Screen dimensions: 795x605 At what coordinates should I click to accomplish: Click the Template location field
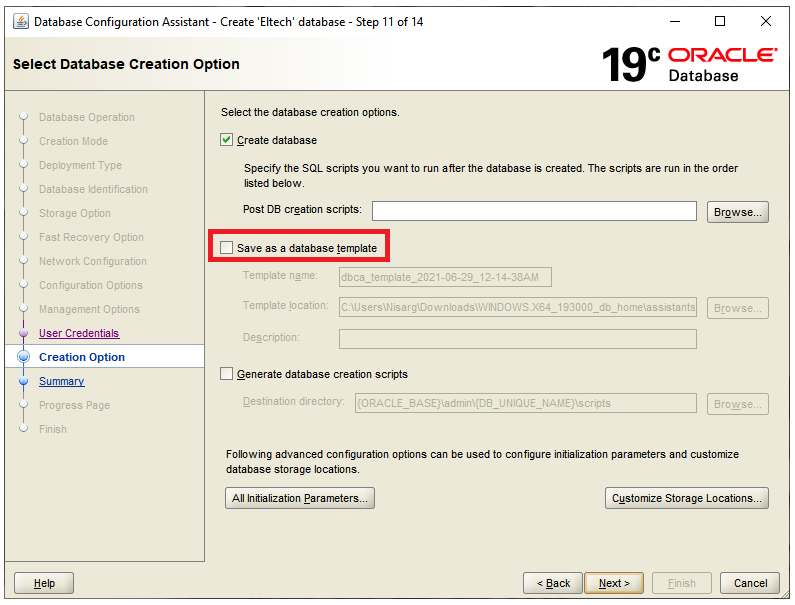[x=518, y=307]
